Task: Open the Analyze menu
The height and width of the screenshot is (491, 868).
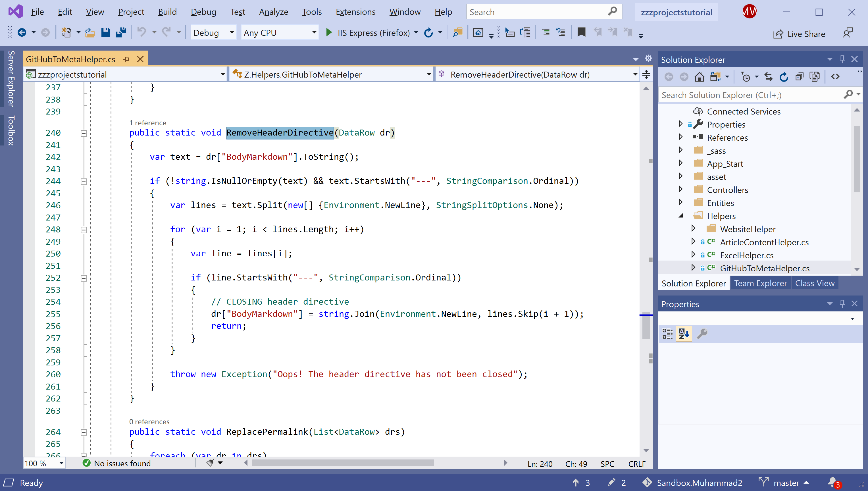Action: click(273, 12)
